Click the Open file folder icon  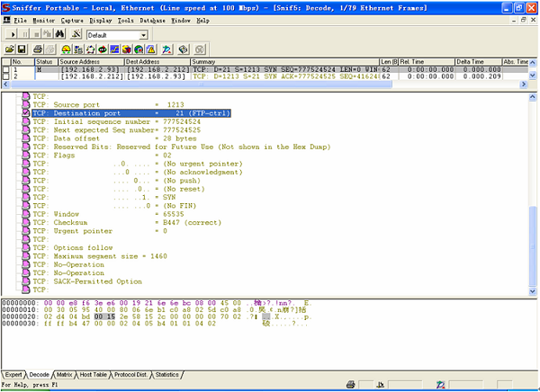(10, 49)
